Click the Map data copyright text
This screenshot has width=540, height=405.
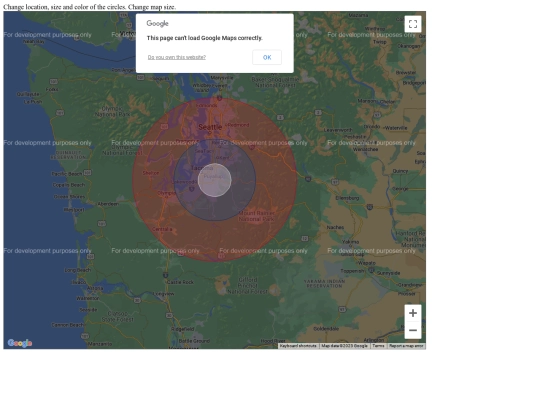[x=344, y=346]
